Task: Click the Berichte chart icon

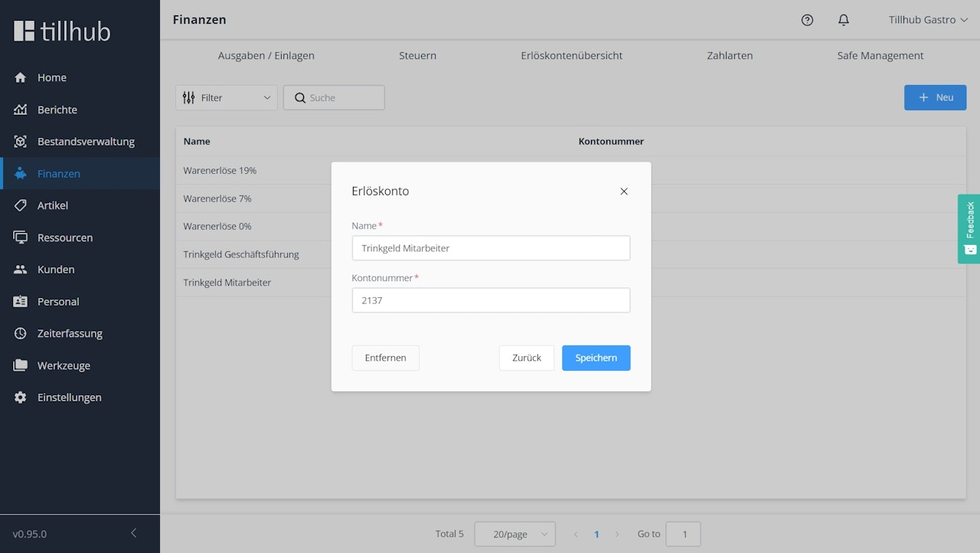Action: (21, 110)
